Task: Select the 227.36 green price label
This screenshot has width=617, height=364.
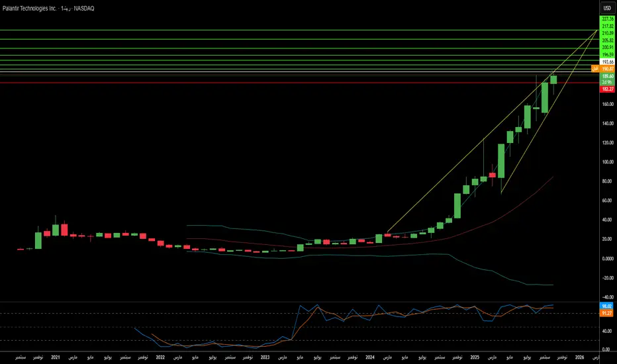Action: pos(608,19)
